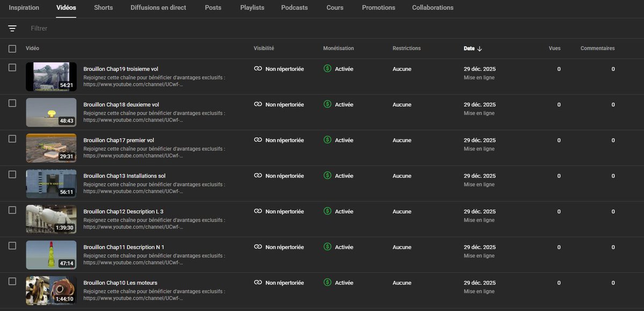This screenshot has height=311, width=644.
Task: Click the green monetization dollar icon for Chap18
Action: pos(327,104)
